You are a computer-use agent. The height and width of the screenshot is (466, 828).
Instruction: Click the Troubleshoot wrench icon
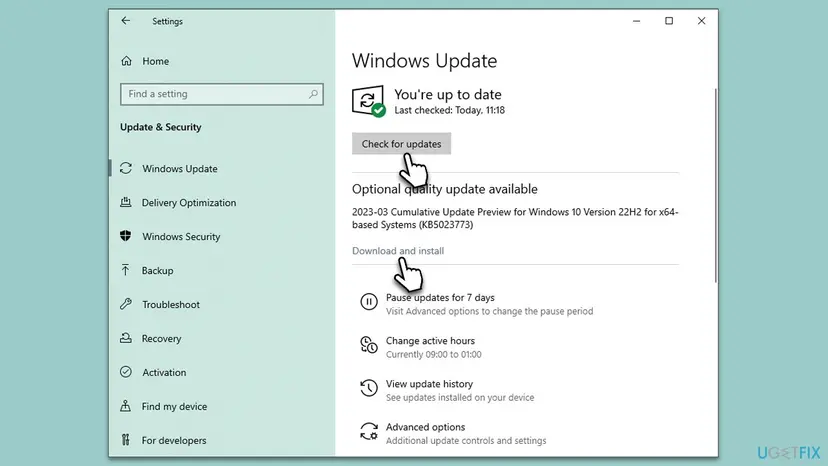pyautogui.click(x=126, y=304)
